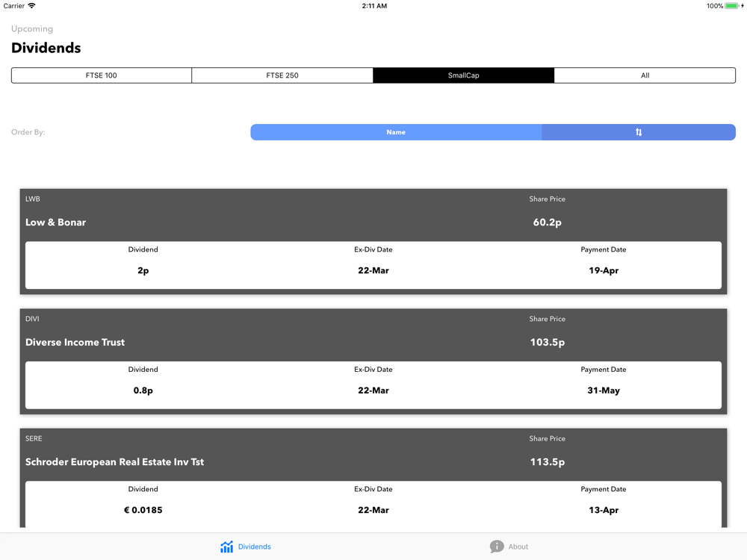Tap Dividend label on Low & Bonar card
This screenshot has width=747, height=560.
click(x=143, y=249)
